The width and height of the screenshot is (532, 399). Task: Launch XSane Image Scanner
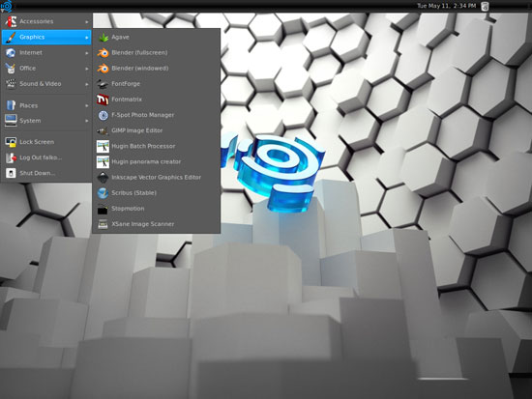[x=157, y=224]
